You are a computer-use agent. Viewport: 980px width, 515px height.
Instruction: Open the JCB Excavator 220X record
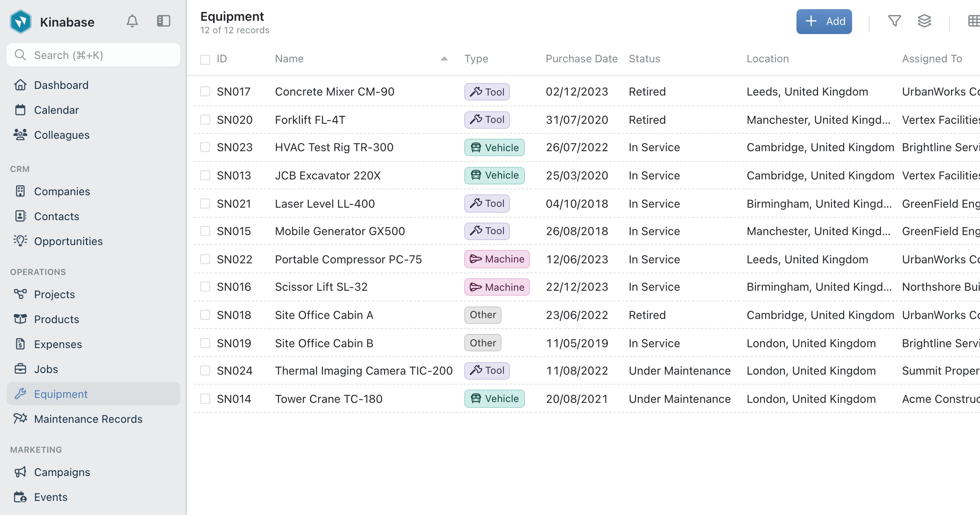328,175
